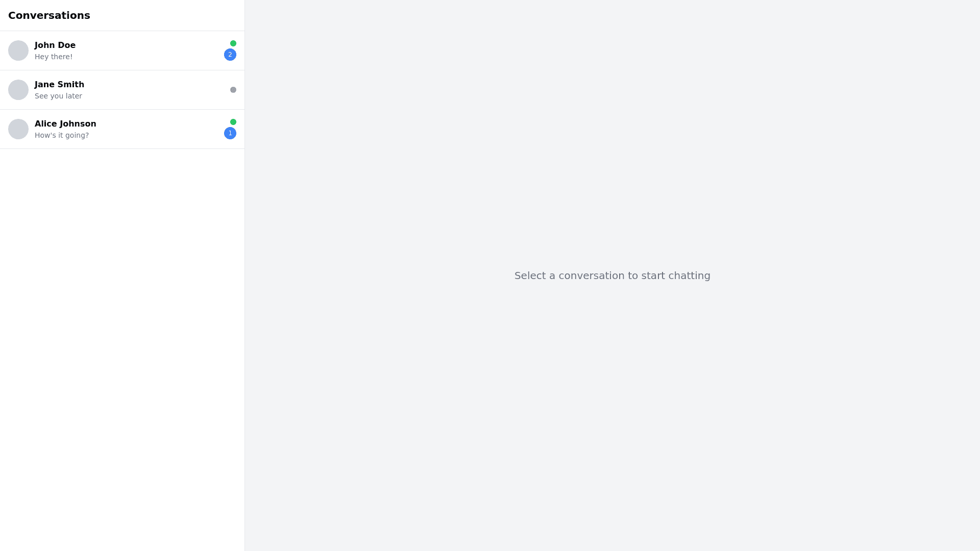Click Jane Smith's gray offline status dot
This screenshot has height=551, width=980.
tap(233, 90)
